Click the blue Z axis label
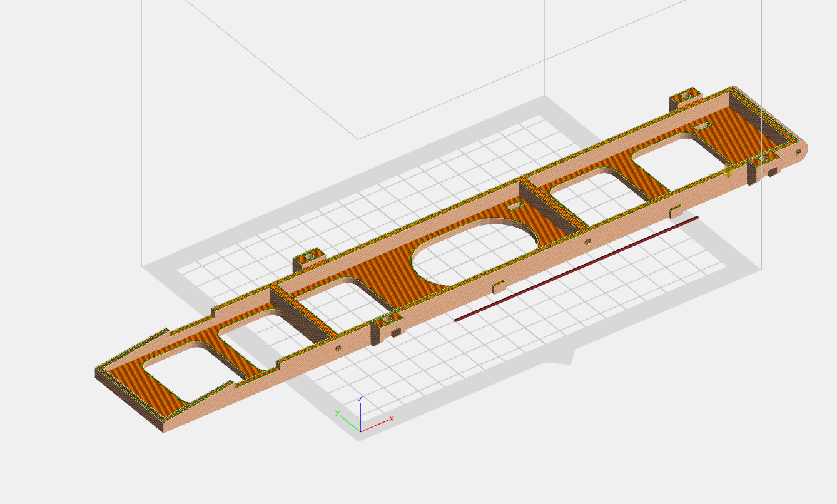Image resolution: width=837 pixels, height=504 pixels. pyautogui.click(x=360, y=398)
